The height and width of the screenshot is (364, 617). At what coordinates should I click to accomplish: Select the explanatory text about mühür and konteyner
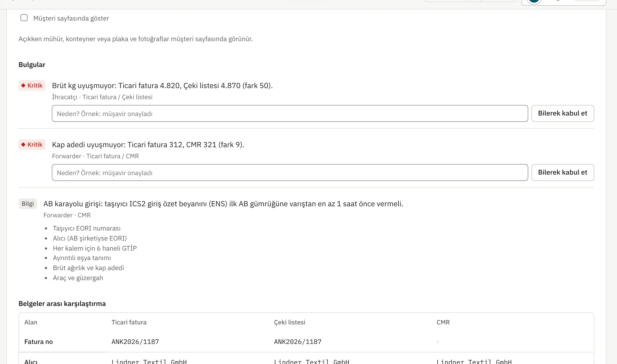(135, 39)
